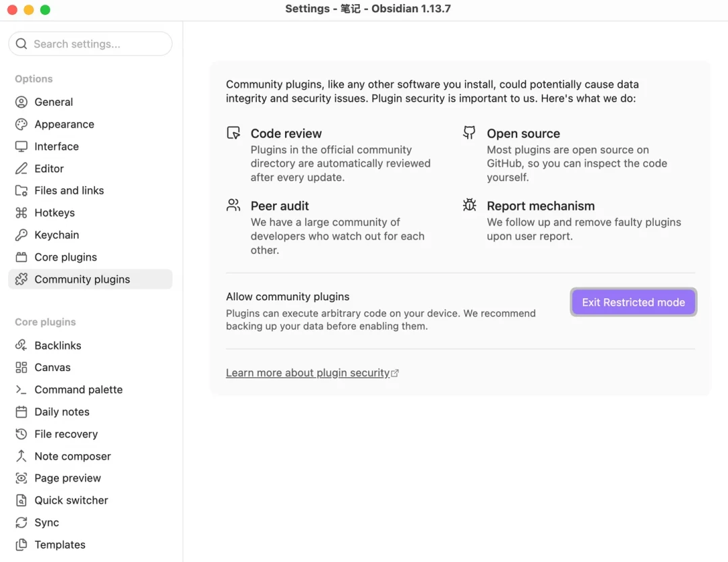Click the Note composer merge icon
Screen dimensions: 728x562
(22, 456)
